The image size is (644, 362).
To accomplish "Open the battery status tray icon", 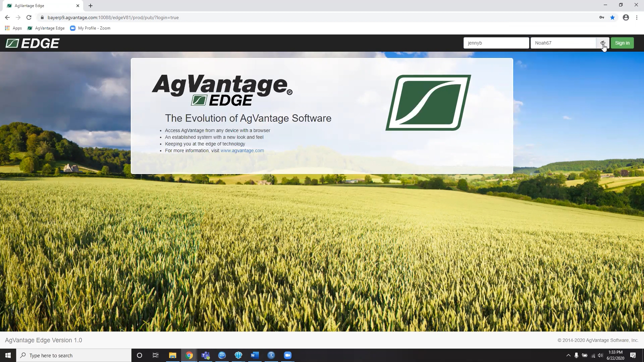I will [585, 355].
